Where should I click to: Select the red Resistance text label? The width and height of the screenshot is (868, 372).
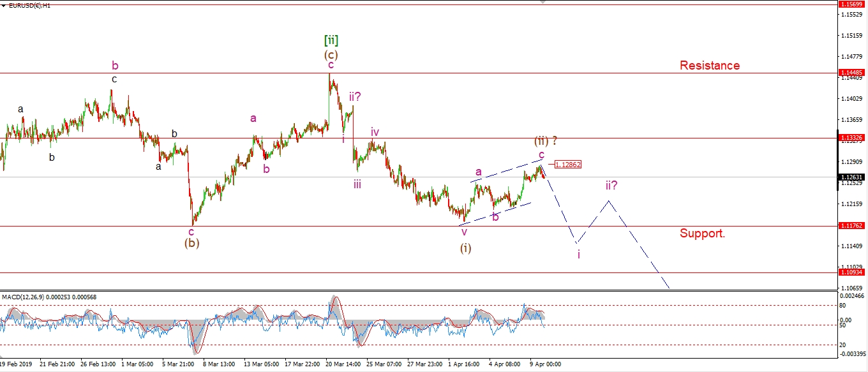pos(709,66)
